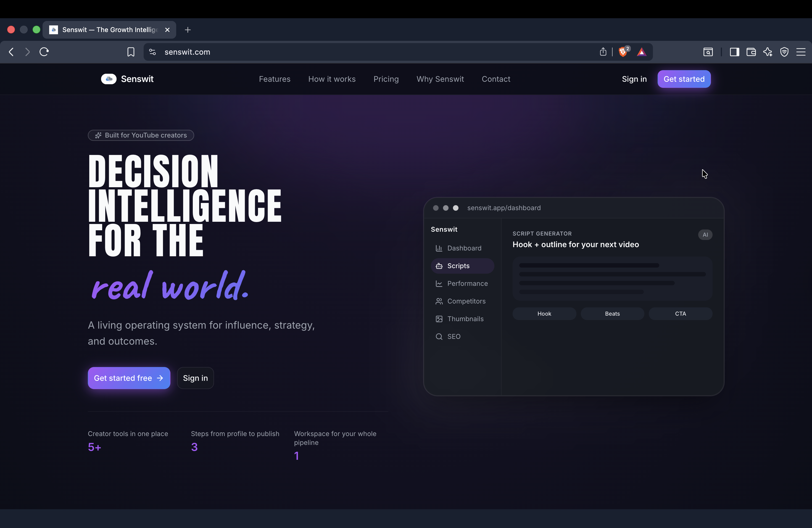
Task: Click the sparkle icon in the YouTube creators badge
Action: click(x=98, y=135)
